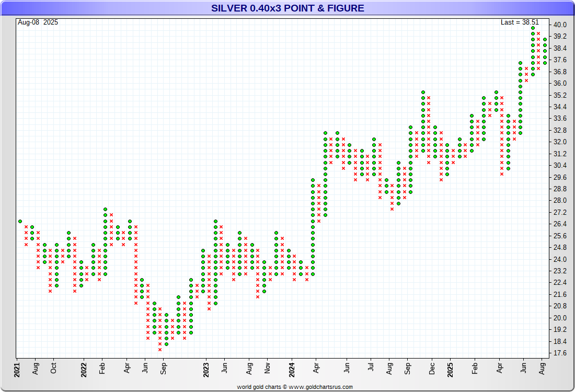Click the 30.4 price axis label
The image size is (575, 392).
tap(560, 165)
